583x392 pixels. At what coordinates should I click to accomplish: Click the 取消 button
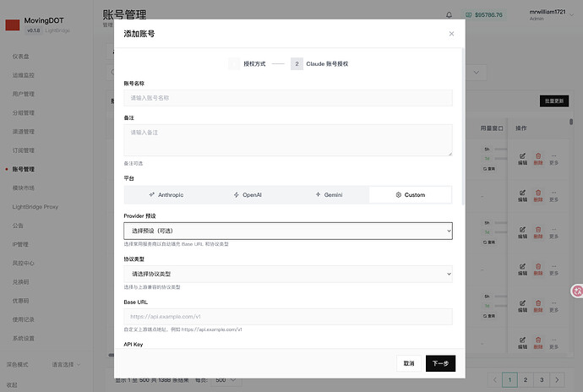(x=409, y=363)
